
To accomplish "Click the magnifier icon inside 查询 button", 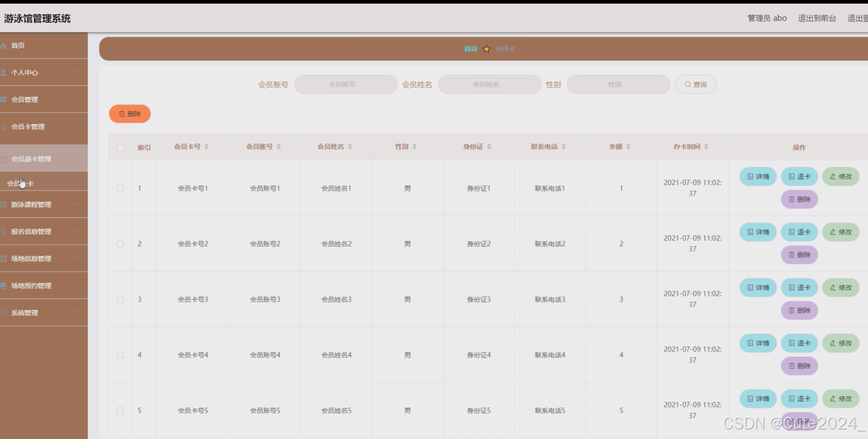I will coord(687,84).
